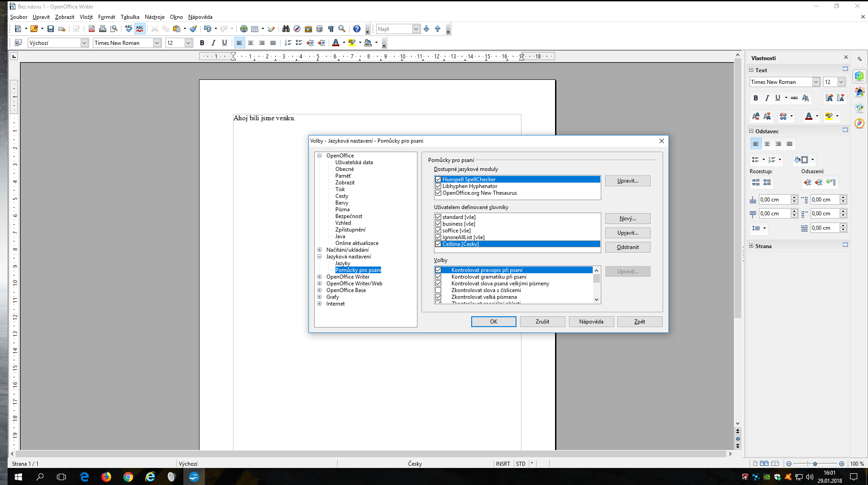
Task: Click the Save document icon
Action: [x=51, y=29]
